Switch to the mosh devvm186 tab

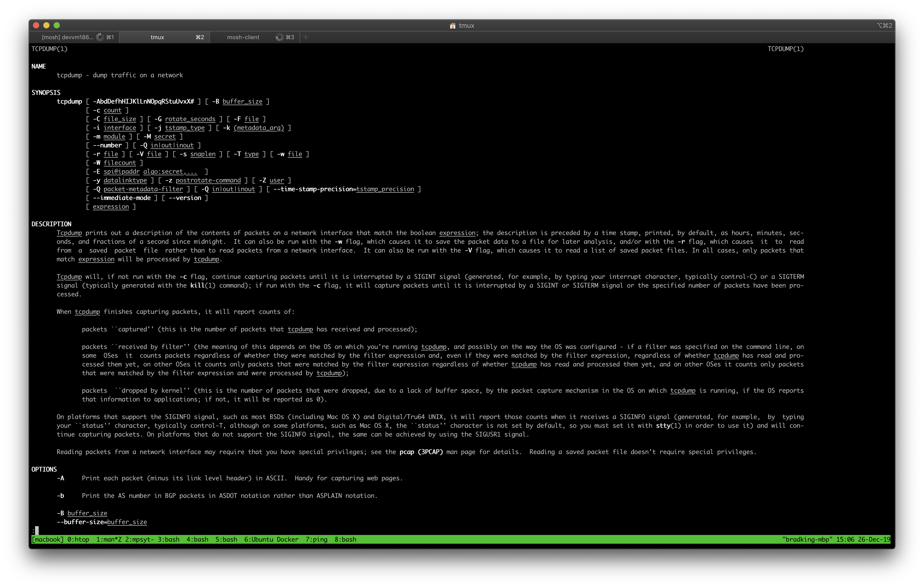pyautogui.click(x=75, y=37)
